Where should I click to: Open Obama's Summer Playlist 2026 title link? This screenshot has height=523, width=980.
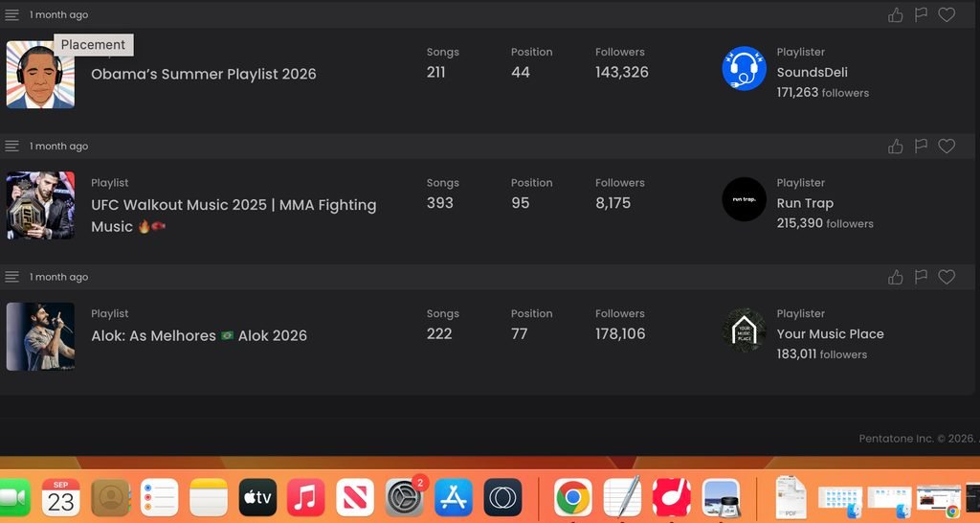pyautogui.click(x=204, y=74)
